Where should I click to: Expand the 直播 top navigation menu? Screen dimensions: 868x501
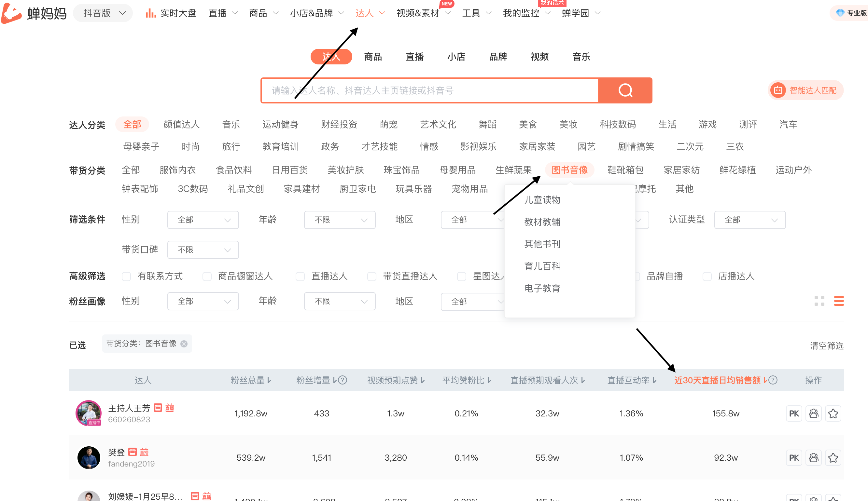[x=223, y=13]
